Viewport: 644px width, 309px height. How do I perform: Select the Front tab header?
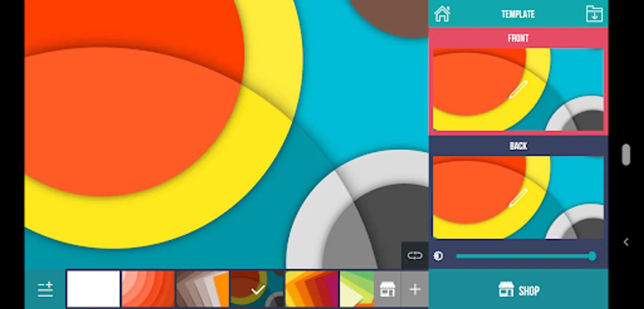click(519, 38)
